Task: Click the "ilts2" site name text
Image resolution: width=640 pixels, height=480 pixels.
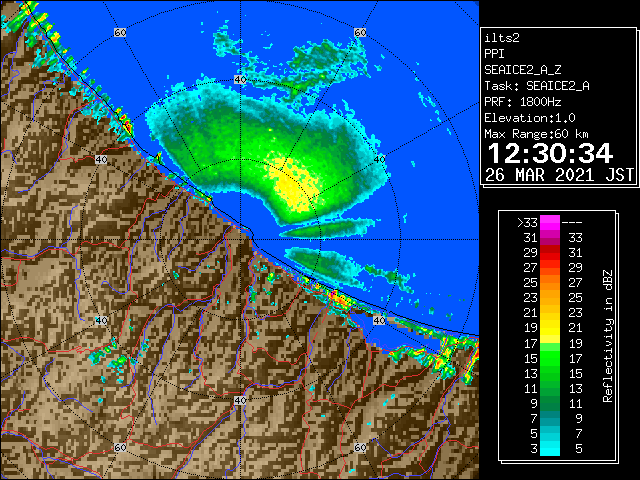Action: tap(502, 38)
